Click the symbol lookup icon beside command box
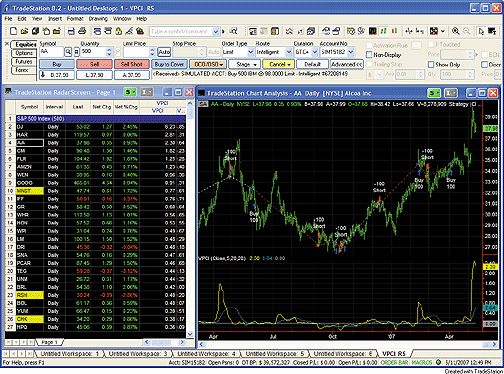The image size is (504, 374). pyautogui.click(x=234, y=31)
